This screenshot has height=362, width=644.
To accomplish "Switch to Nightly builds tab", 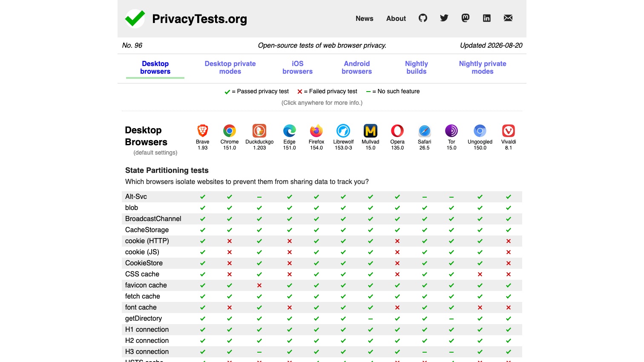I will [417, 67].
